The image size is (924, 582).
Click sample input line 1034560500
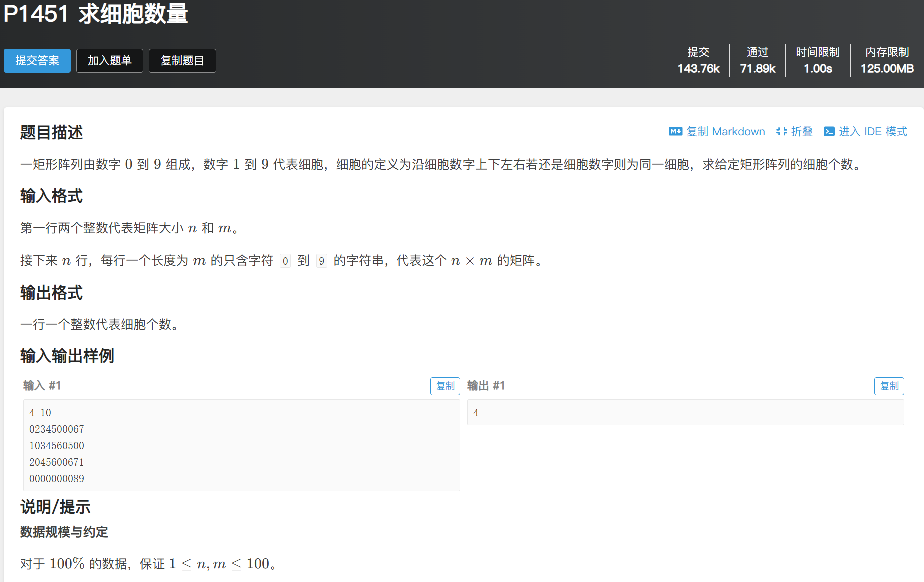pos(57,446)
